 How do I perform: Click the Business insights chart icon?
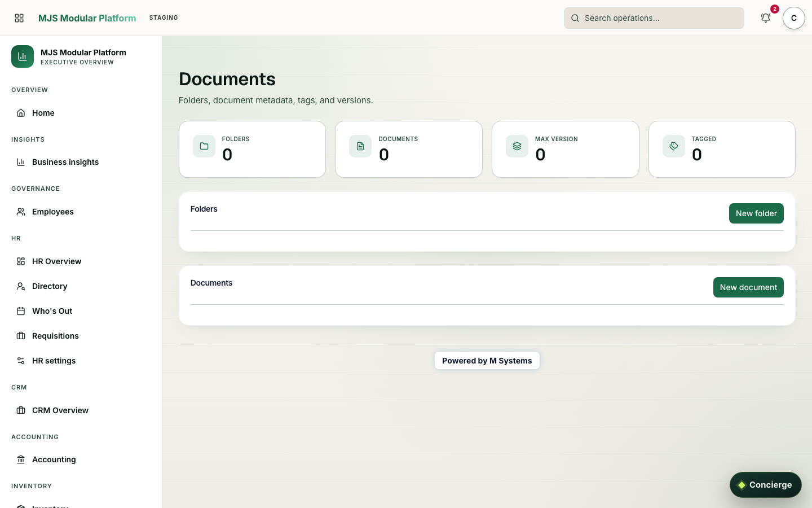(x=21, y=162)
